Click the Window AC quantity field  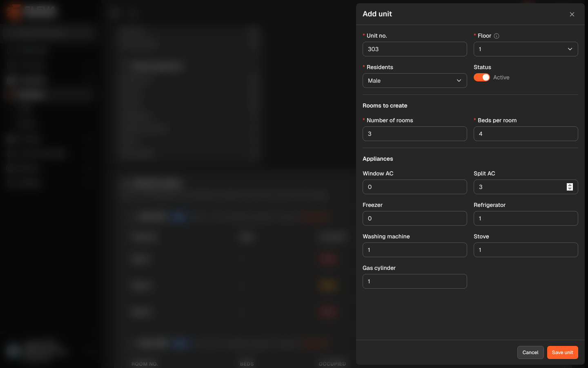pos(414,187)
